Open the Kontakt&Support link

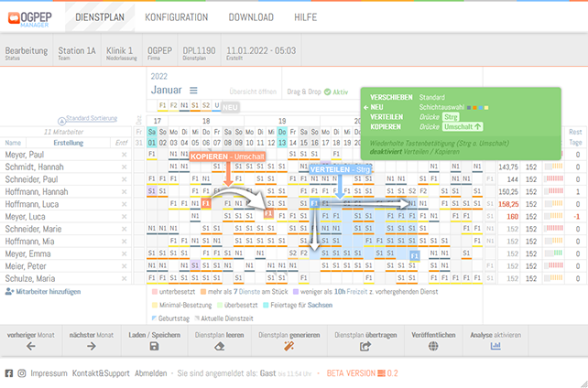101,373
